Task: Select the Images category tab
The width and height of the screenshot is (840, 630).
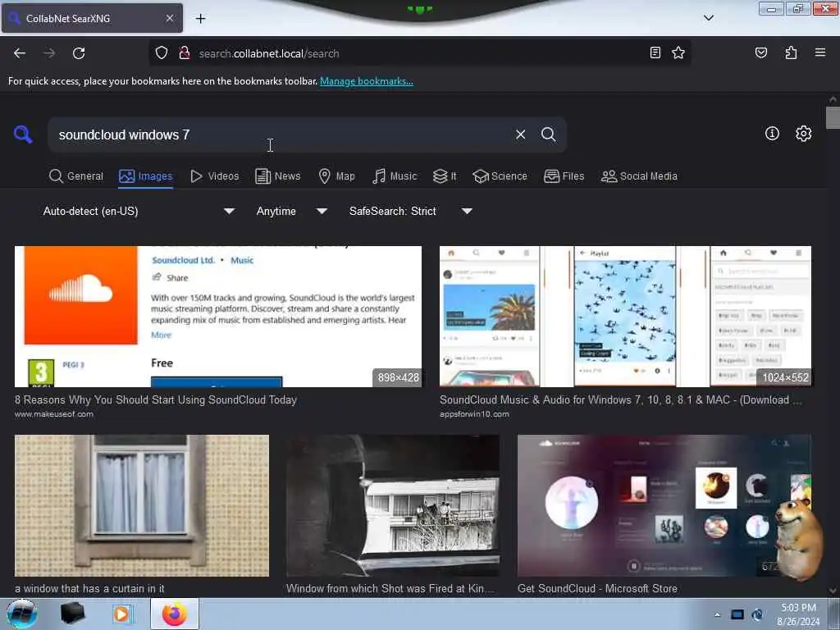Action: coord(146,176)
